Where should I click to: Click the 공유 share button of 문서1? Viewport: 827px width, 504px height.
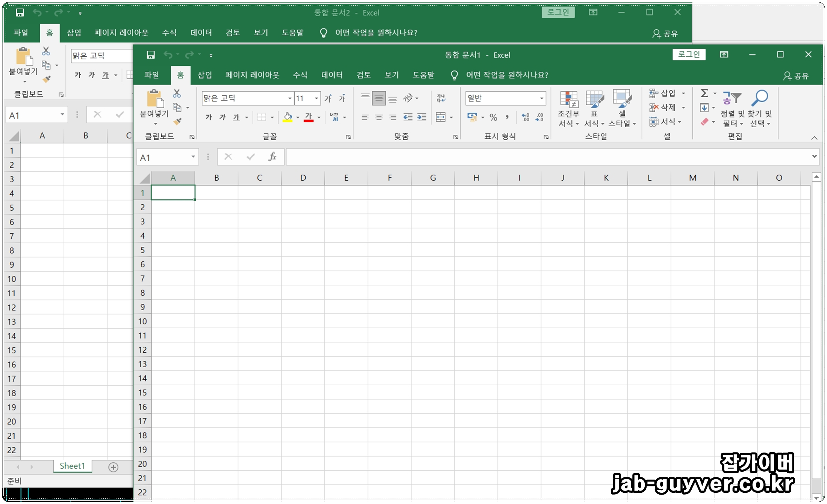click(x=796, y=76)
